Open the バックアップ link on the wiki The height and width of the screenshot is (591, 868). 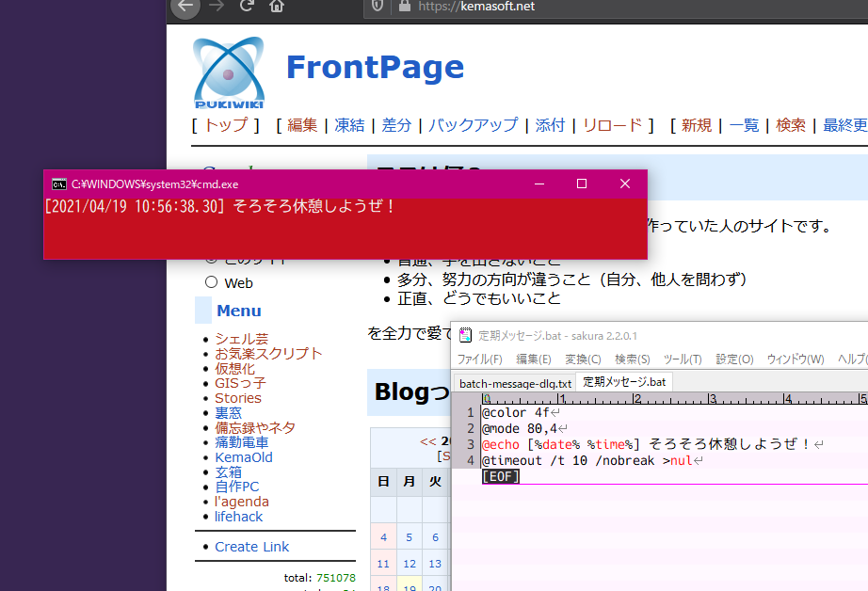tap(473, 125)
